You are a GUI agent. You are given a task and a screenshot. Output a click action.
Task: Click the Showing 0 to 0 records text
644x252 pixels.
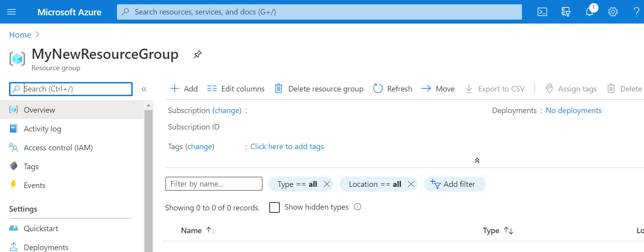coord(212,208)
